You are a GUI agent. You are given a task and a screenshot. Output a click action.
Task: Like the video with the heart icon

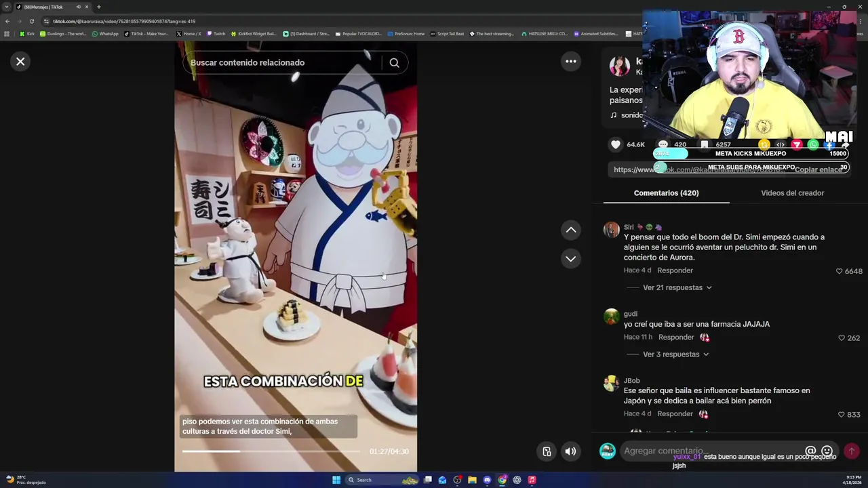[616, 144]
